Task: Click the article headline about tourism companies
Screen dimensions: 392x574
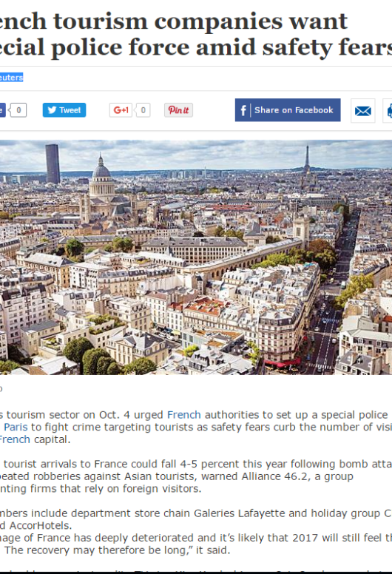Action: (196, 35)
